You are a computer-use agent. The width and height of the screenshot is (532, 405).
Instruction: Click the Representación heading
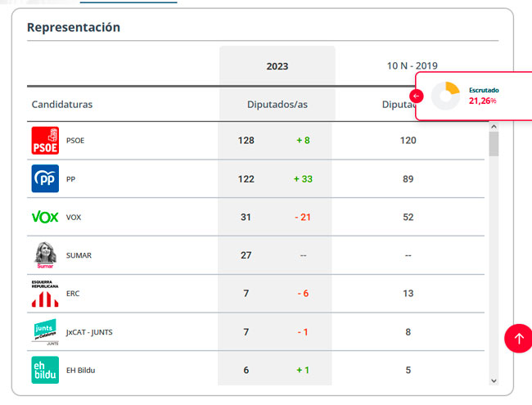coord(74,27)
